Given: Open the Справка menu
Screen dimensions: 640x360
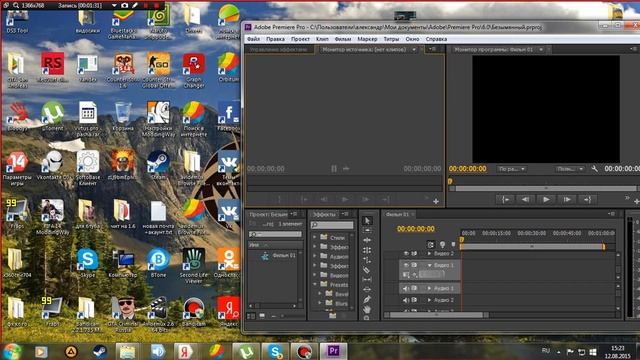Looking at the screenshot, I should (436, 39).
